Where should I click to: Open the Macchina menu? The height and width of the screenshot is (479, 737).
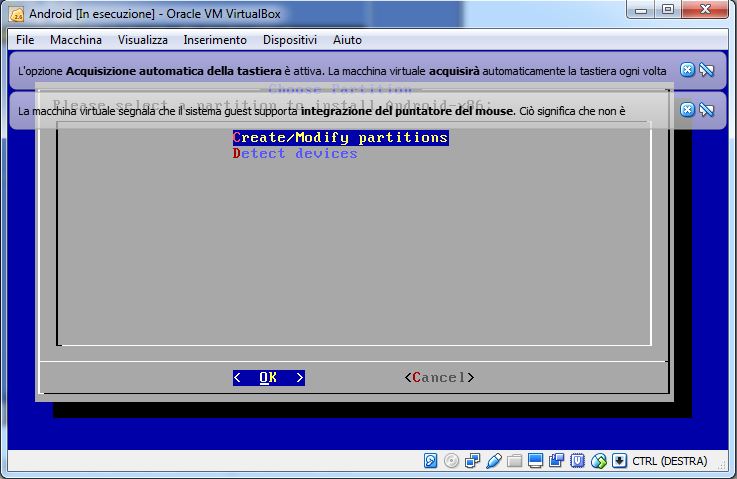click(76, 40)
